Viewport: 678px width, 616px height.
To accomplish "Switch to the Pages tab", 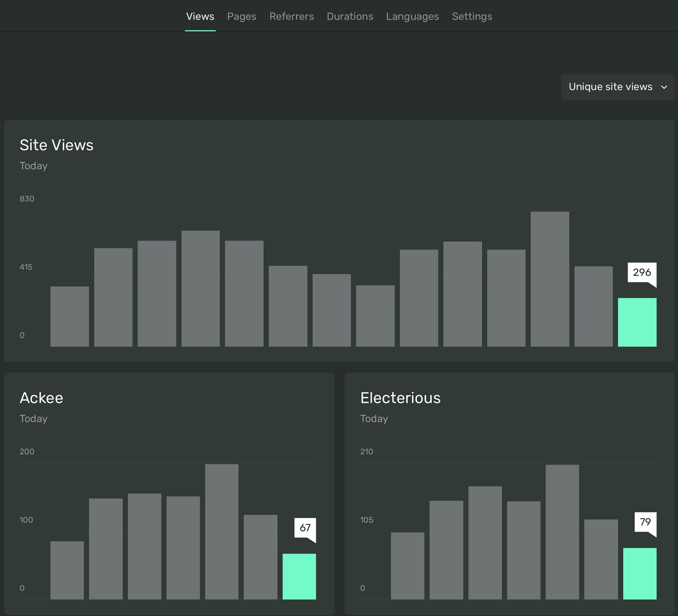I will tap(241, 16).
